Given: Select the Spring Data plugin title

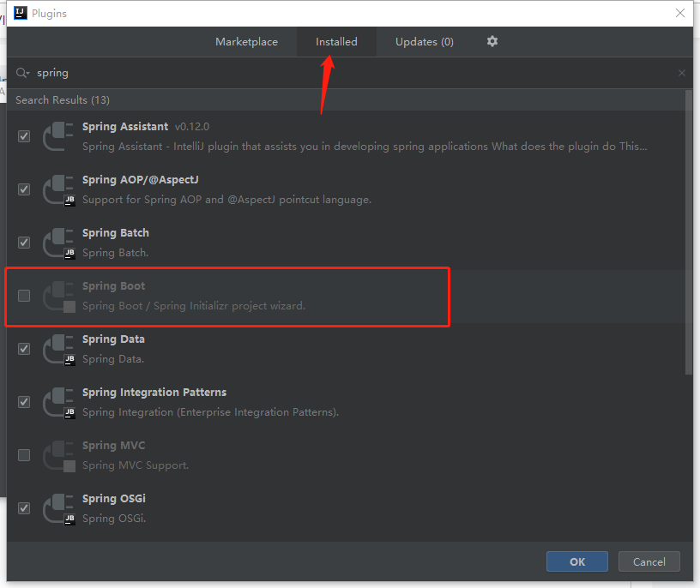Looking at the screenshot, I should 113,339.
